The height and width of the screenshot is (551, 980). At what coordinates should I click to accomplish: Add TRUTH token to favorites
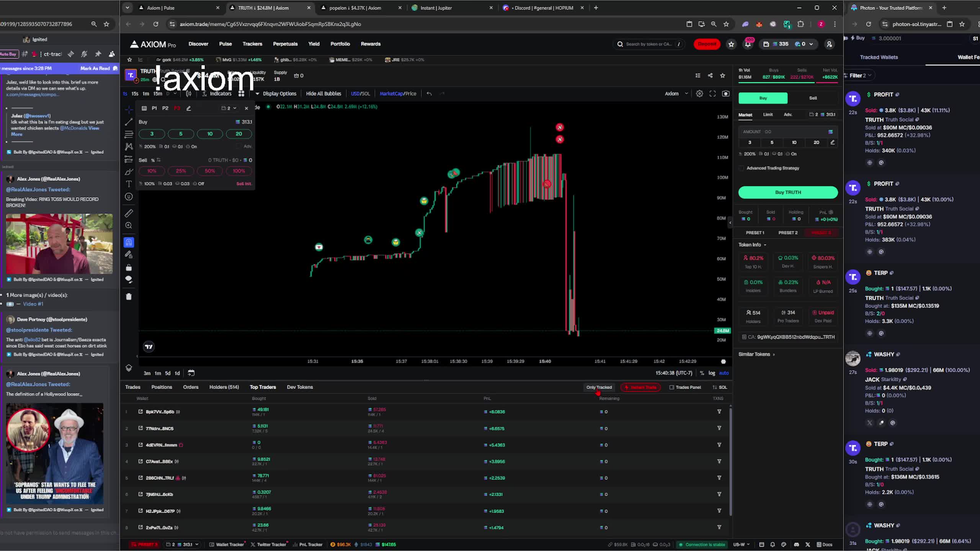[722, 76]
